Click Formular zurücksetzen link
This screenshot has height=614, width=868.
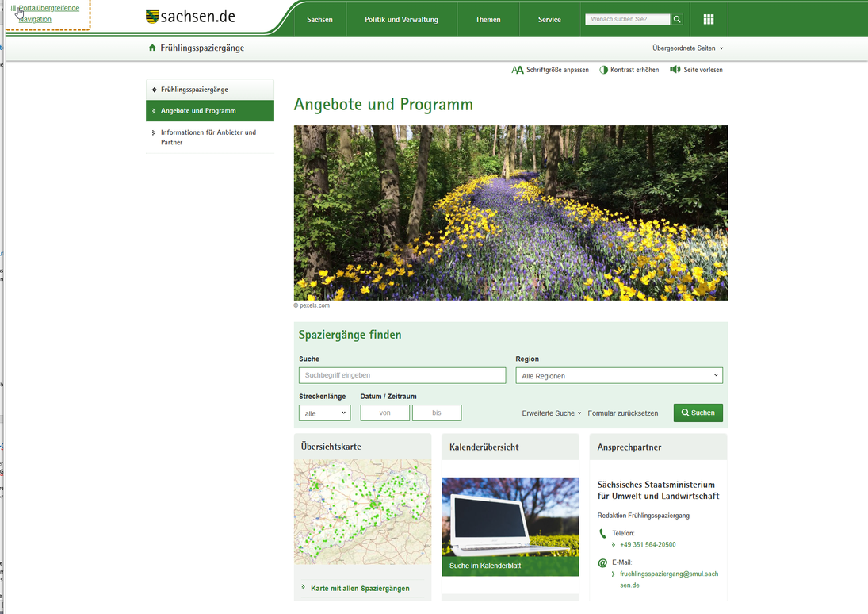(x=623, y=413)
